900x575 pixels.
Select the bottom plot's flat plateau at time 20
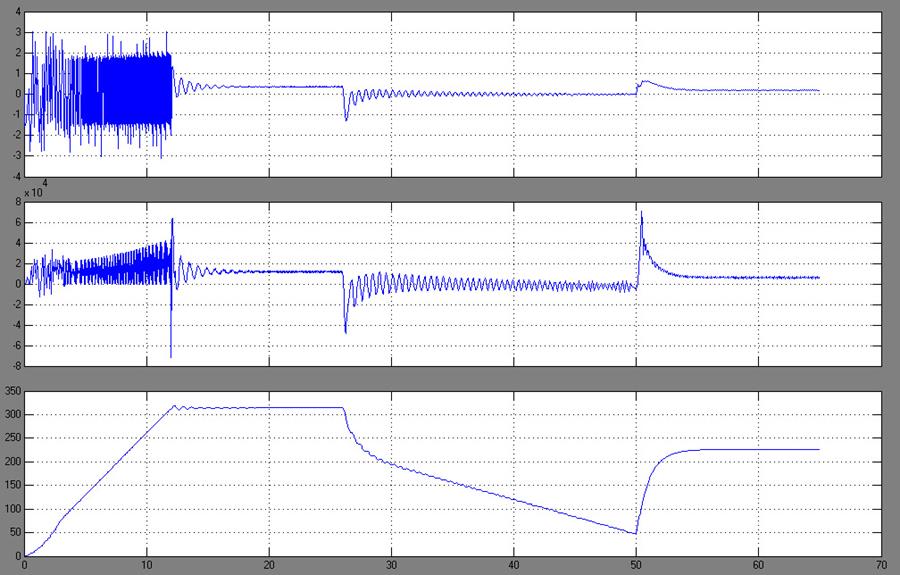pyautogui.click(x=269, y=407)
